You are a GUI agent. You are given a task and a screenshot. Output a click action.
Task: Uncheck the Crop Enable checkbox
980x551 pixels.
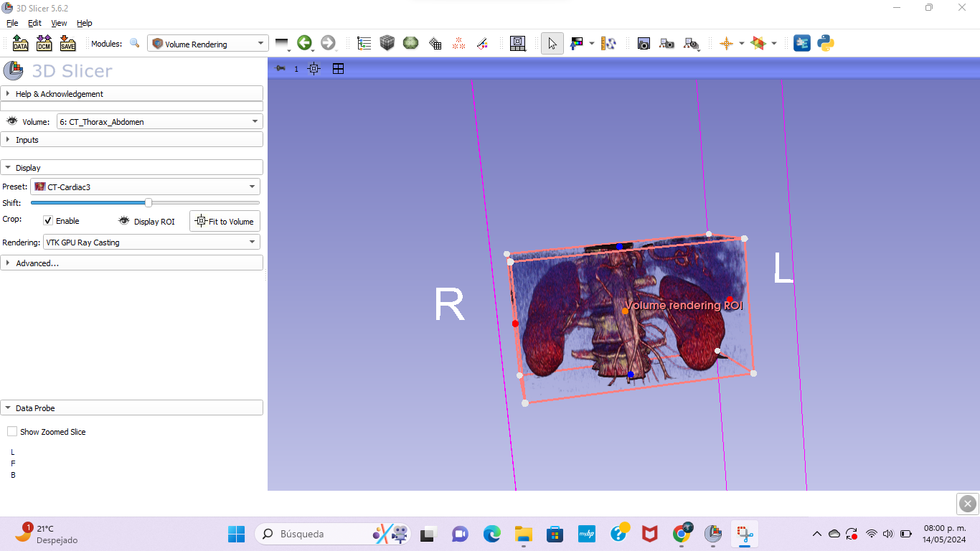[x=48, y=221]
